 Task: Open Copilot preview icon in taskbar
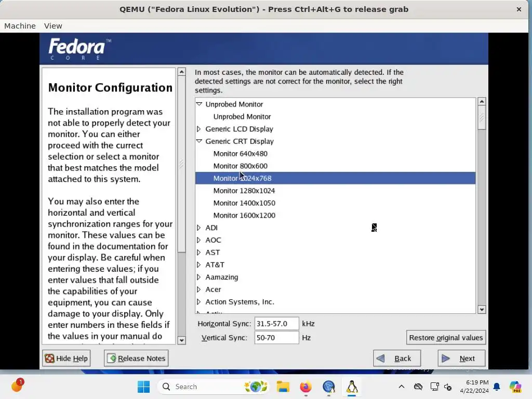click(515, 387)
